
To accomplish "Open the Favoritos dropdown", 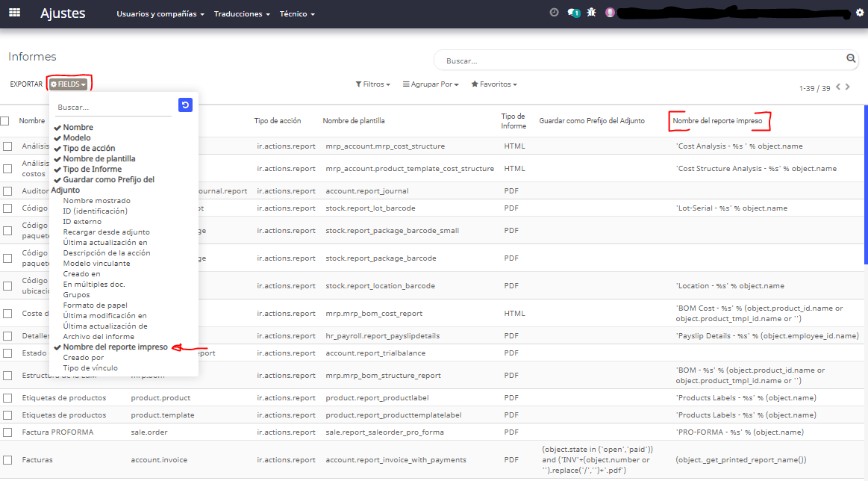I will pos(494,84).
